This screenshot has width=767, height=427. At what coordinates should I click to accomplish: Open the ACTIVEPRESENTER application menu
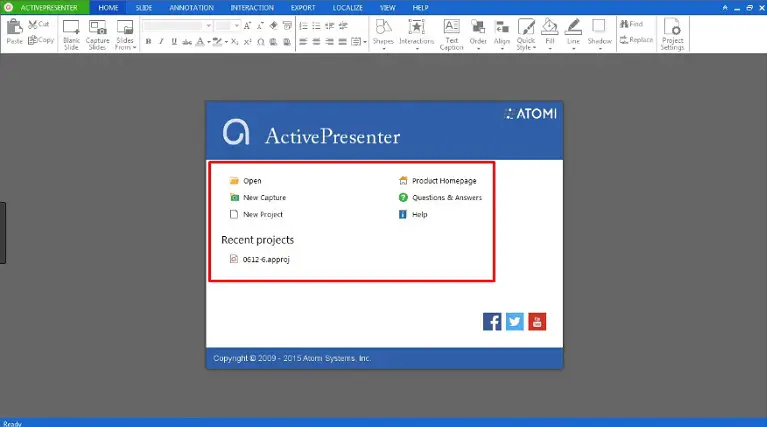[x=45, y=7]
